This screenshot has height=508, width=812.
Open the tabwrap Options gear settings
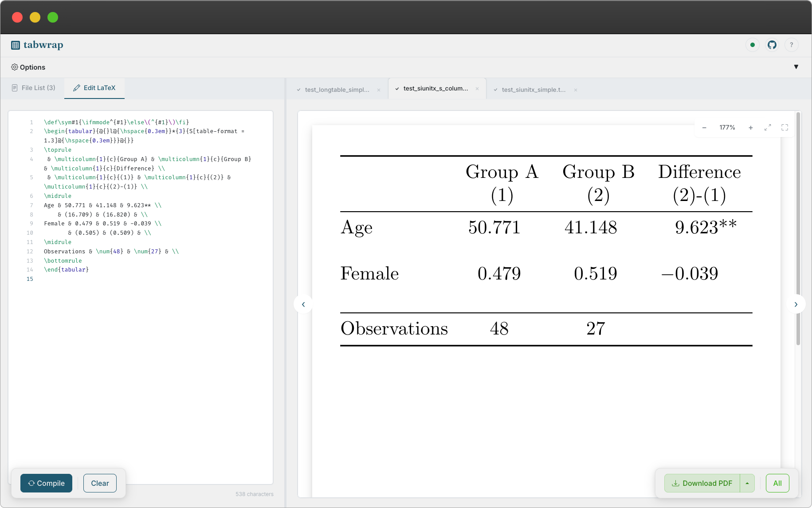pyautogui.click(x=15, y=67)
